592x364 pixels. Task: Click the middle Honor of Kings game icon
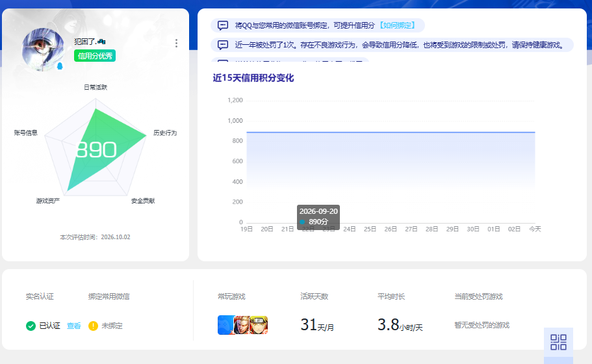tap(242, 325)
